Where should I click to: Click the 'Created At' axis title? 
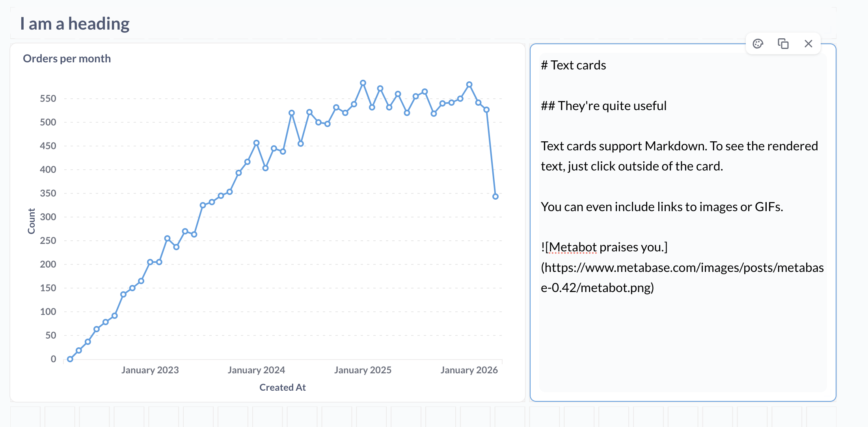click(282, 388)
